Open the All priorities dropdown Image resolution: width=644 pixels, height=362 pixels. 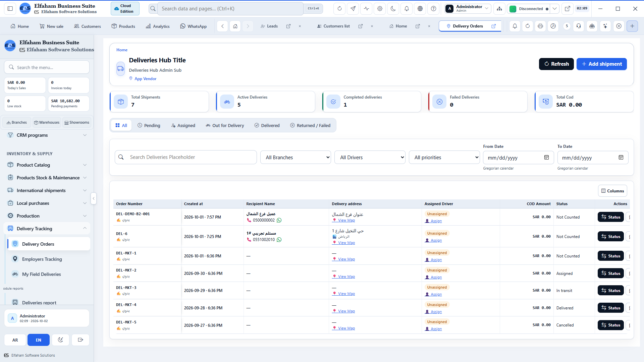tap(444, 158)
